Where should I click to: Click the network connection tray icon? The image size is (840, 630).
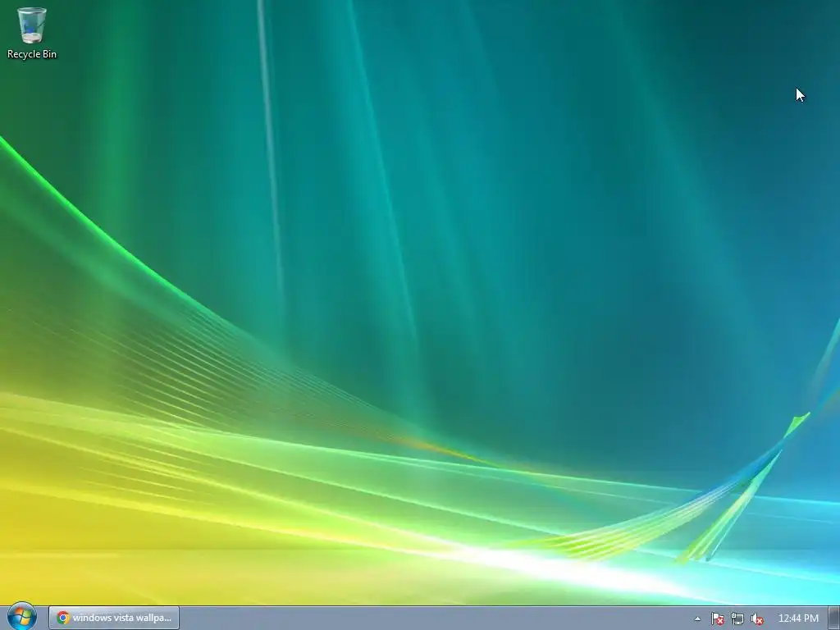pyautogui.click(x=737, y=619)
